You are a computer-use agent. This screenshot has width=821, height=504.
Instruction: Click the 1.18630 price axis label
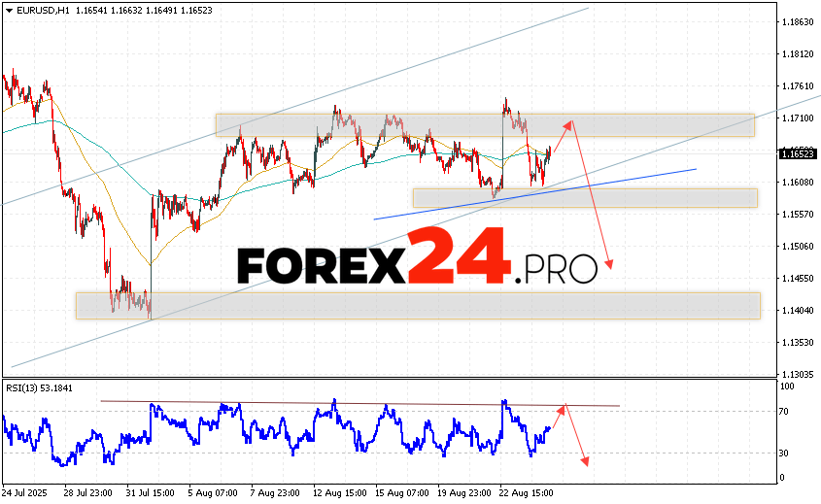pyautogui.click(x=797, y=21)
